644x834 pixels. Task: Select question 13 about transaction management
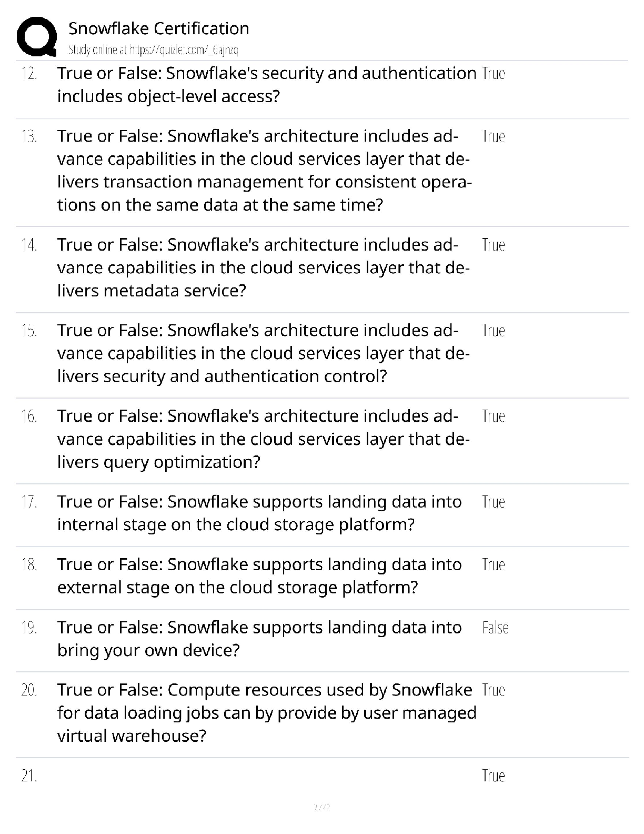coord(265,170)
